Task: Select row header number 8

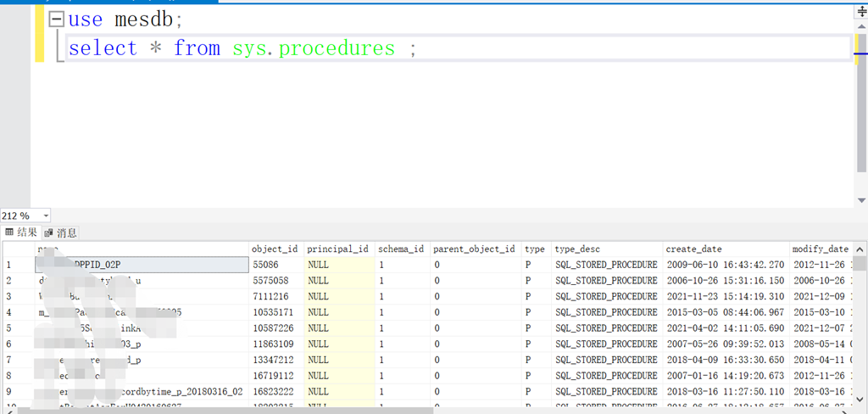Action: coord(19,375)
